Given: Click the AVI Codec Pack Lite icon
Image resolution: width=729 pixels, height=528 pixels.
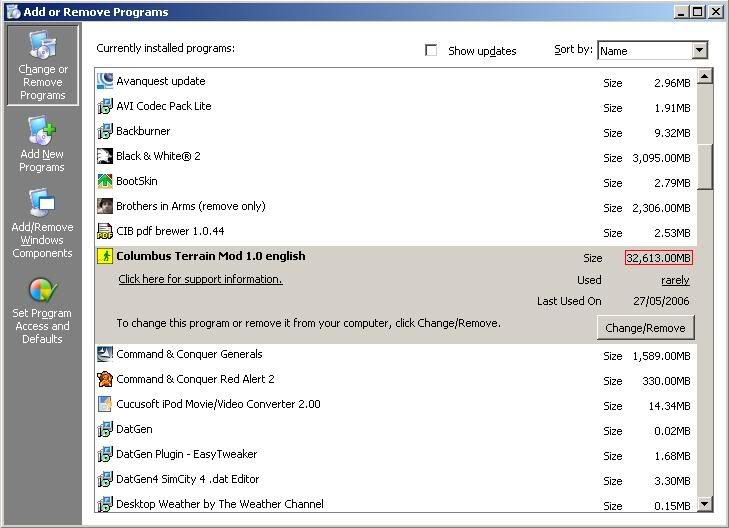Looking at the screenshot, I should pos(105,106).
